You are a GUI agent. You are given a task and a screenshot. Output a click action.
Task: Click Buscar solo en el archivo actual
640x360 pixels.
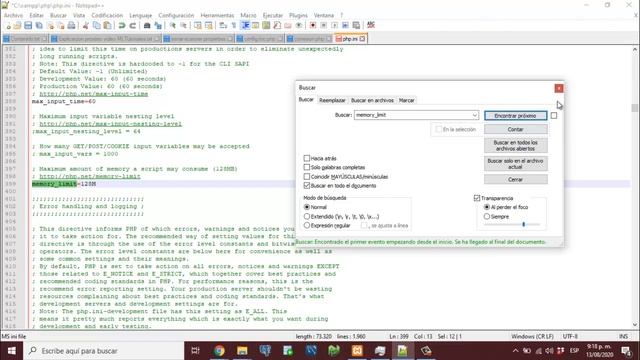click(516, 164)
